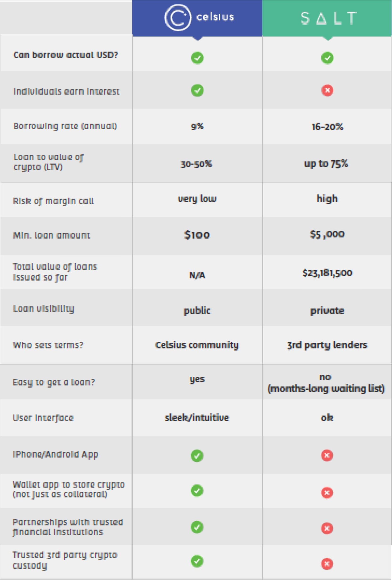Click the 'Can borrow actual USD?' row label
Screen dimensions: 392x580
tap(65, 55)
